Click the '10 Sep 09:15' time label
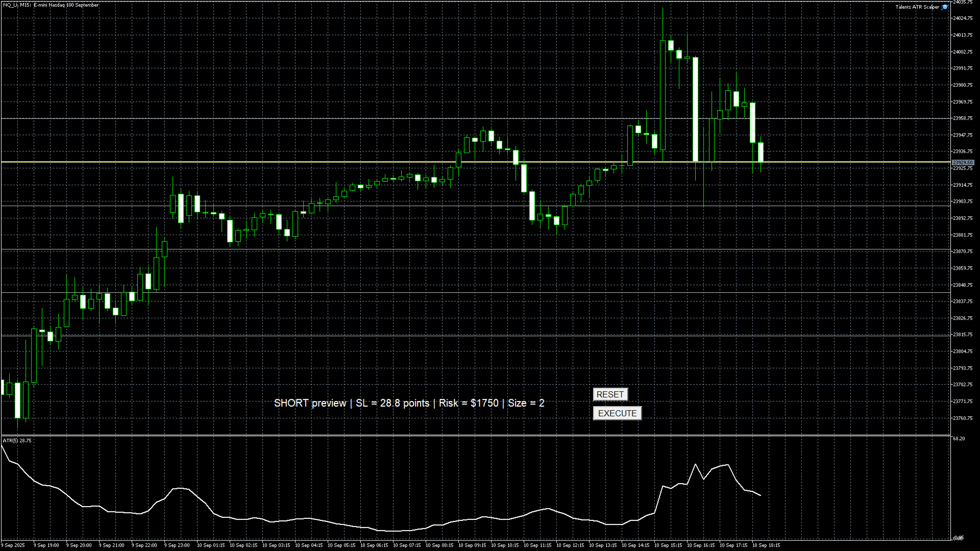Screen dimensions: 980x551 (472, 545)
